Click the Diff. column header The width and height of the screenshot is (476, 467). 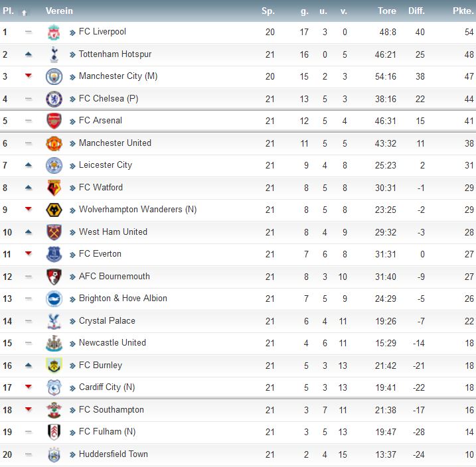[x=416, y=11]
